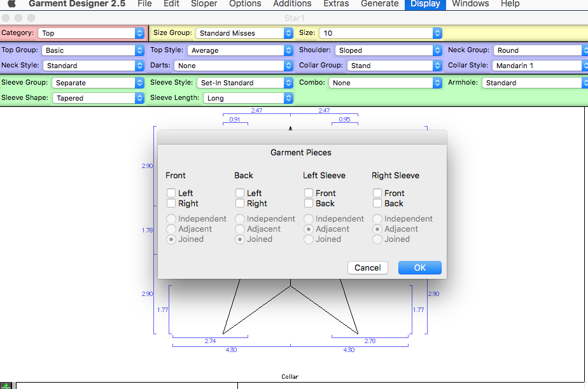Image resolution: width=588 pixels, height=389 pixels.
Task: Select Joined under Right Sleeve
Action: click(377, 239)
